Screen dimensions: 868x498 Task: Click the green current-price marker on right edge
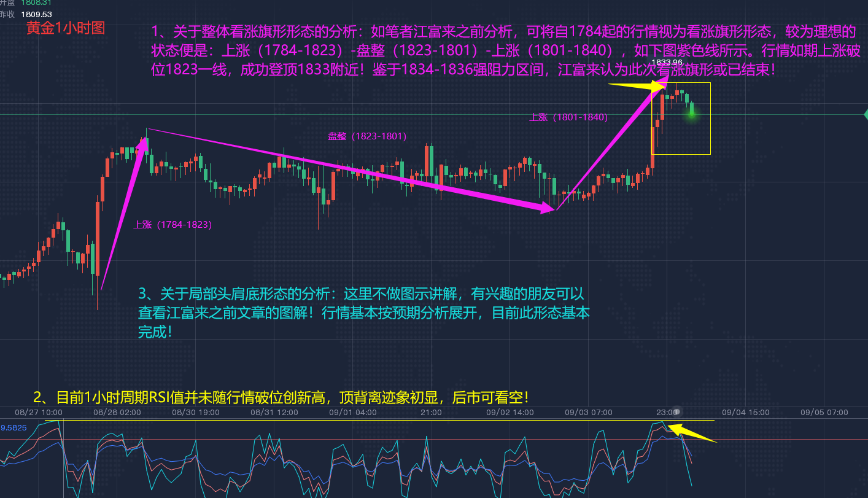point(864,115)
